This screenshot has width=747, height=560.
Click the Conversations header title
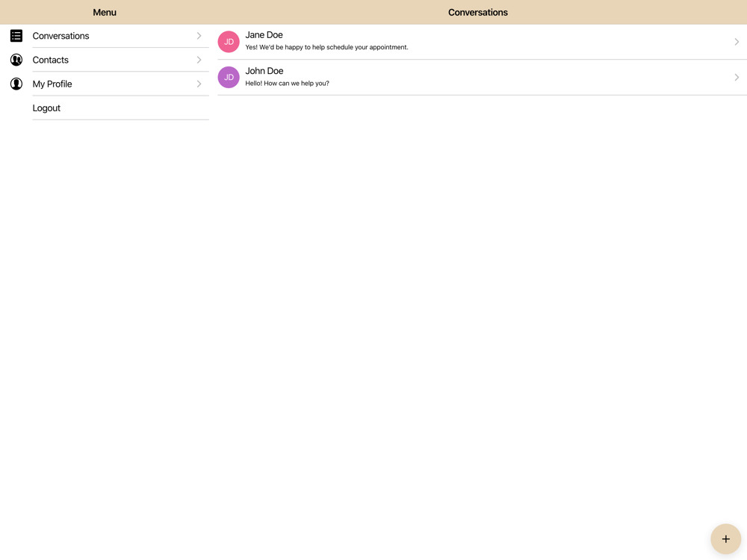click(478, 13)
